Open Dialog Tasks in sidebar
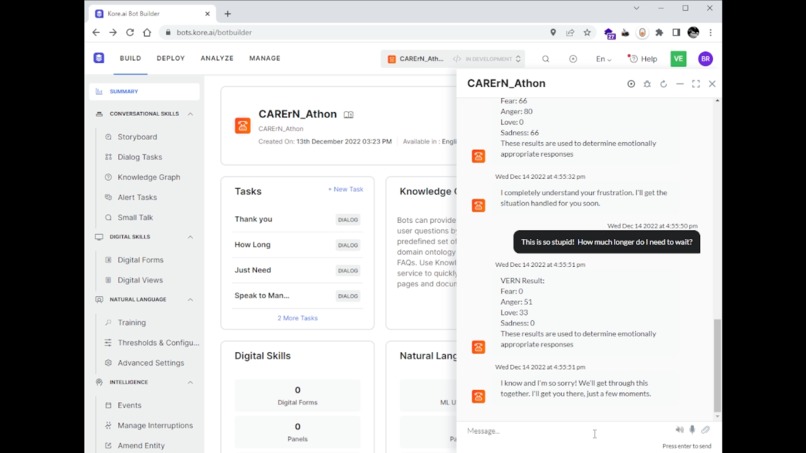The height and width of the screenshot is (453, 806). (x=140, y=157)
